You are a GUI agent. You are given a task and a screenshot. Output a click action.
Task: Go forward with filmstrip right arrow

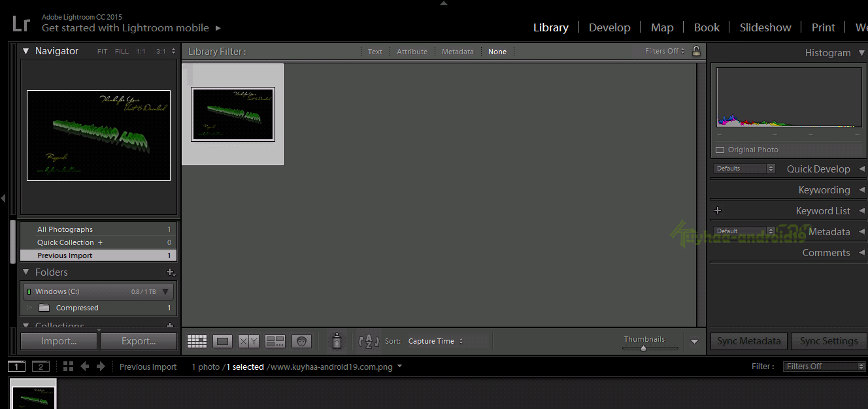pyautogui.click(x=101, y=367)
